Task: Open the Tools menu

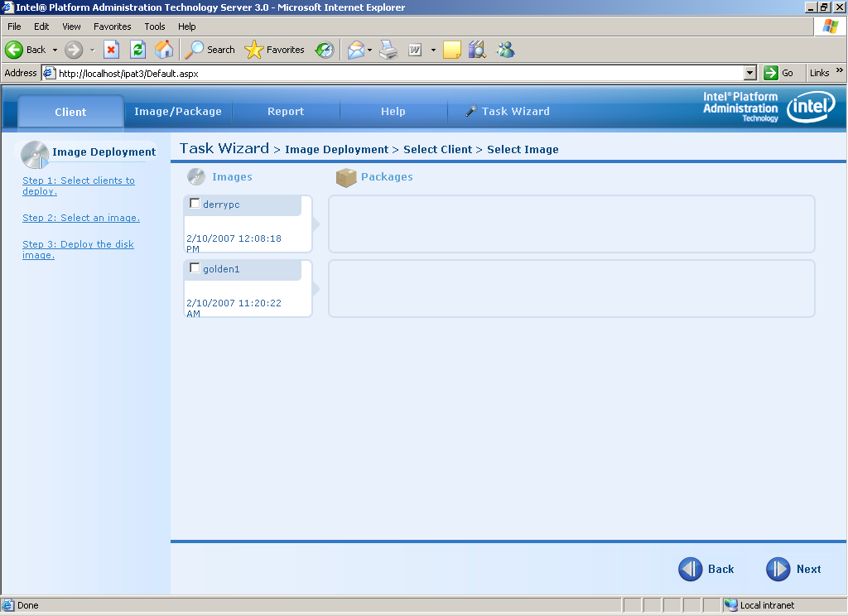Action: coord(155,26)
